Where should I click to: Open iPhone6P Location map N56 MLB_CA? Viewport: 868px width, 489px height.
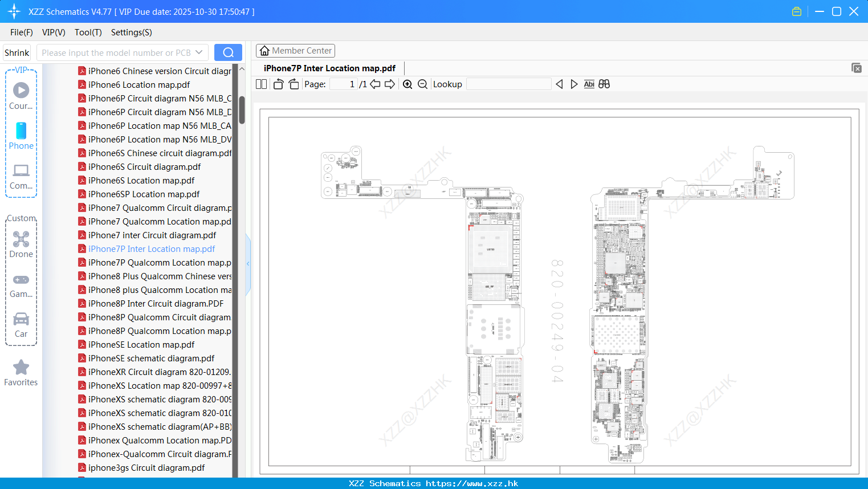(154, 126)
